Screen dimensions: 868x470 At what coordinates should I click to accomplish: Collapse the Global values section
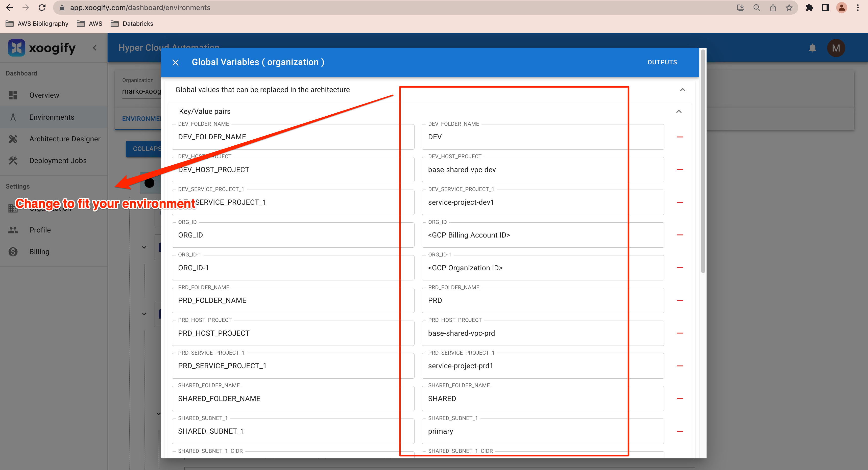tap(682, 90)
